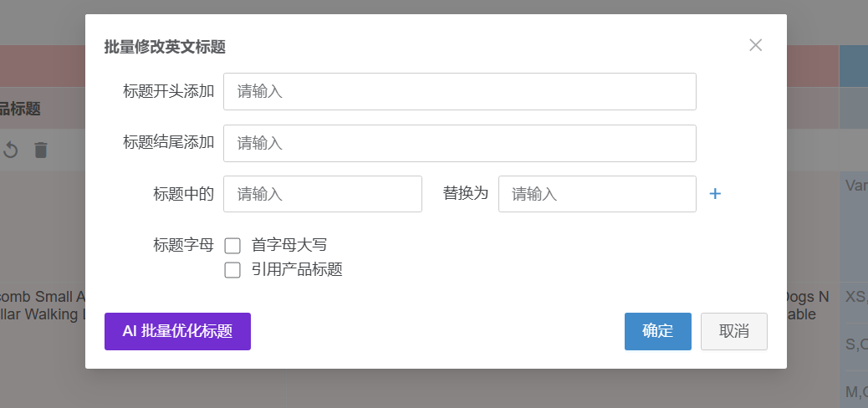Add another replace rule with plus icon
The image size is (868, 408).
(x=715, y=194)
